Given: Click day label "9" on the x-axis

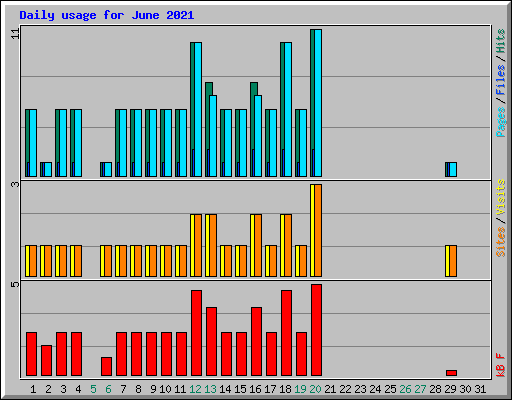Looking at the screenshot, I should (x=153, y=389).
